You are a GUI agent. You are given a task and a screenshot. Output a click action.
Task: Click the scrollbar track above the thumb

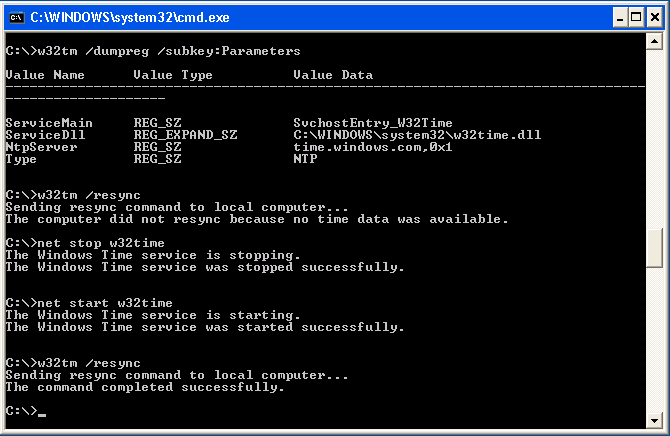pyautogui.click(x=654, y=139)
